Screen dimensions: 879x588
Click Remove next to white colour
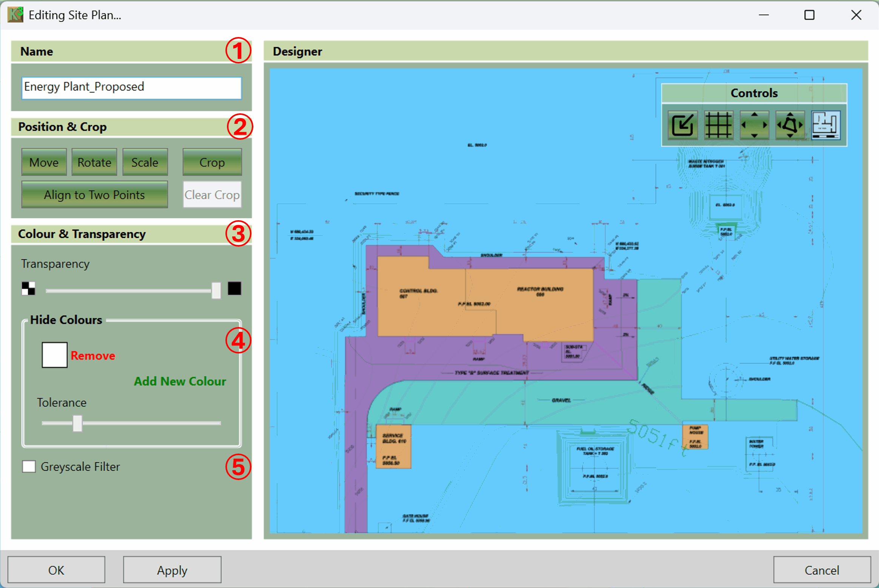93,356
